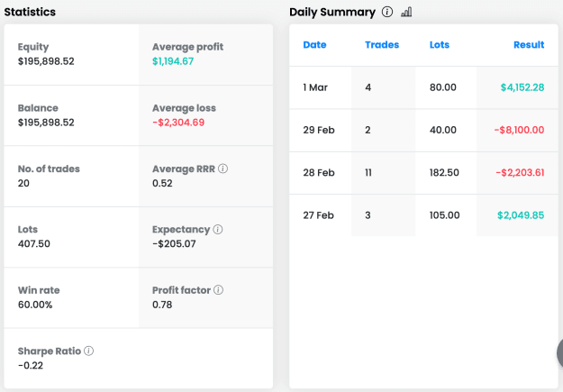Sort the table by Result column
The width and height of the screenshot is (563, 392).
[x=529, y=44]
